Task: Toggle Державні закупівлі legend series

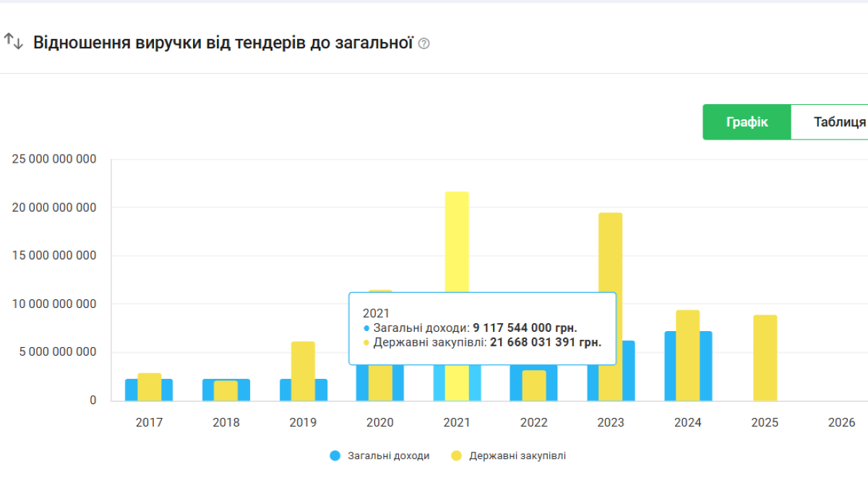Action: pyautogui.click(x=517, y=456)
